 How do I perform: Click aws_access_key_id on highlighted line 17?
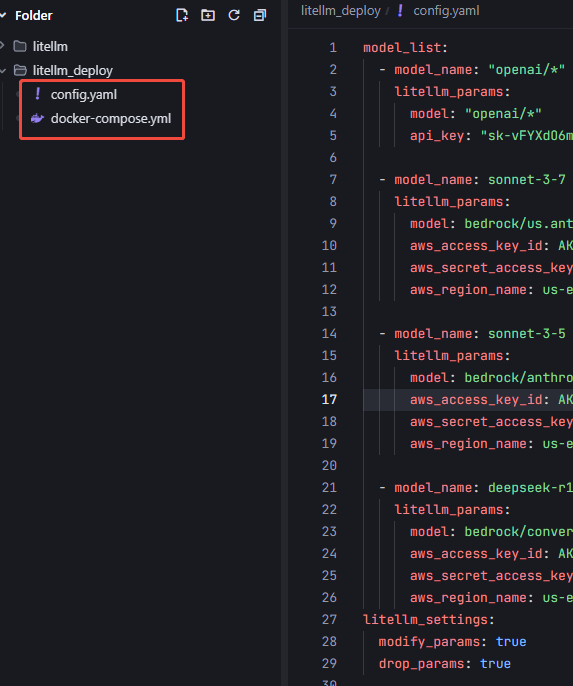pyautogui.click(x=476, y=399)
